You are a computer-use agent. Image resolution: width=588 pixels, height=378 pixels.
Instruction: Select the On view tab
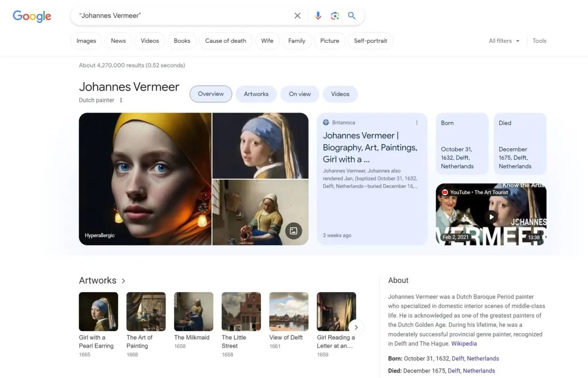(299, 94)
